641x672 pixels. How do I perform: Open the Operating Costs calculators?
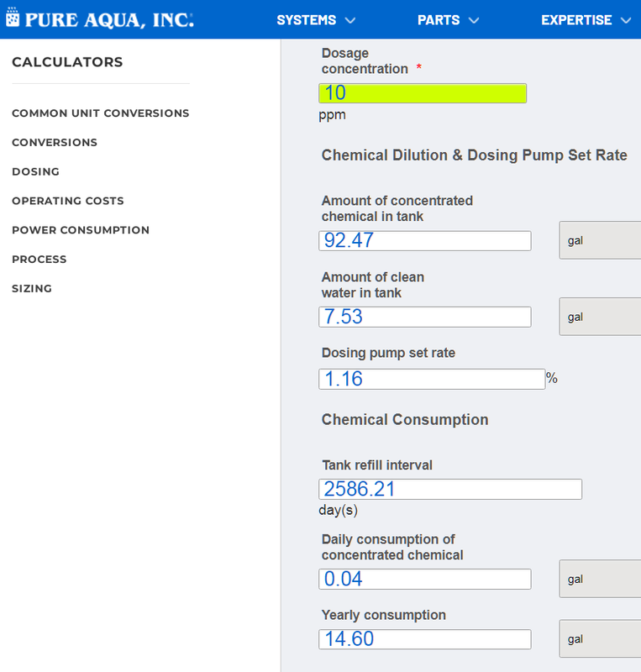click(x=68, y=201)
